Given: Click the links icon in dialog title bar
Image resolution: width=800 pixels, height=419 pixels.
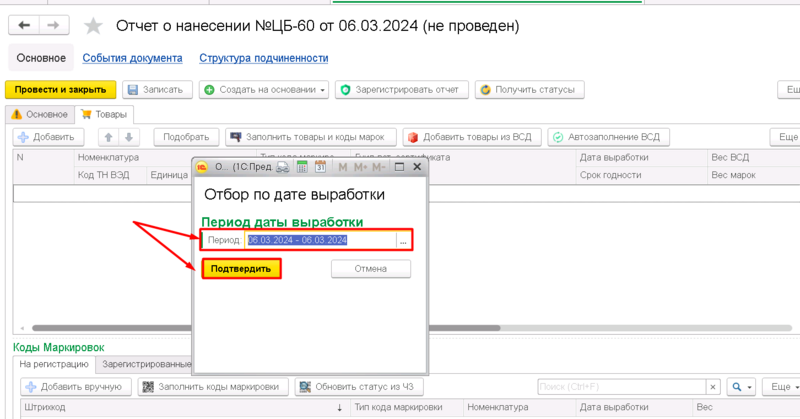Looking at the screenshot, I should tap(281, 168).
